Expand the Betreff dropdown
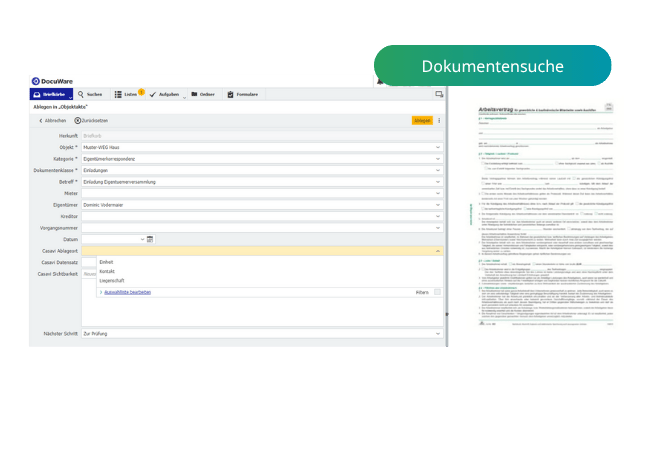The width and height of the screenshot is (666, 450). [438, 182]
